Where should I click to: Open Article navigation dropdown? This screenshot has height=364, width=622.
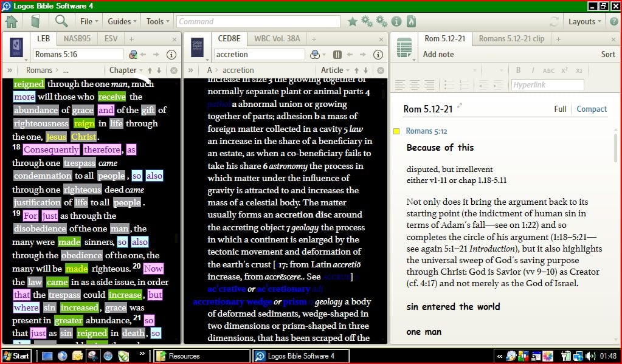tap(335, 70)
